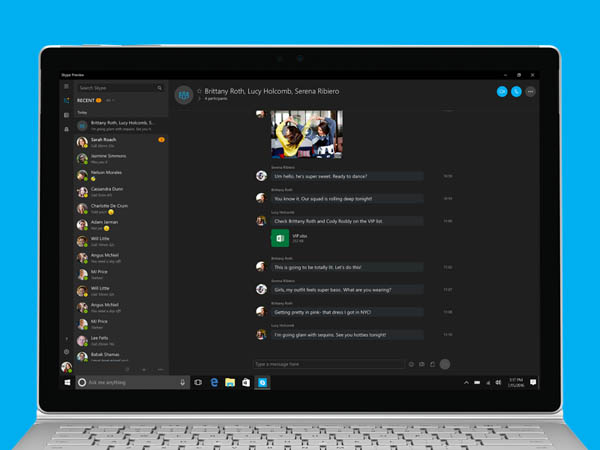Click message "Girls, my outfit feels super basic"
This screenshot has height=450, width=600.
(347, 290)
